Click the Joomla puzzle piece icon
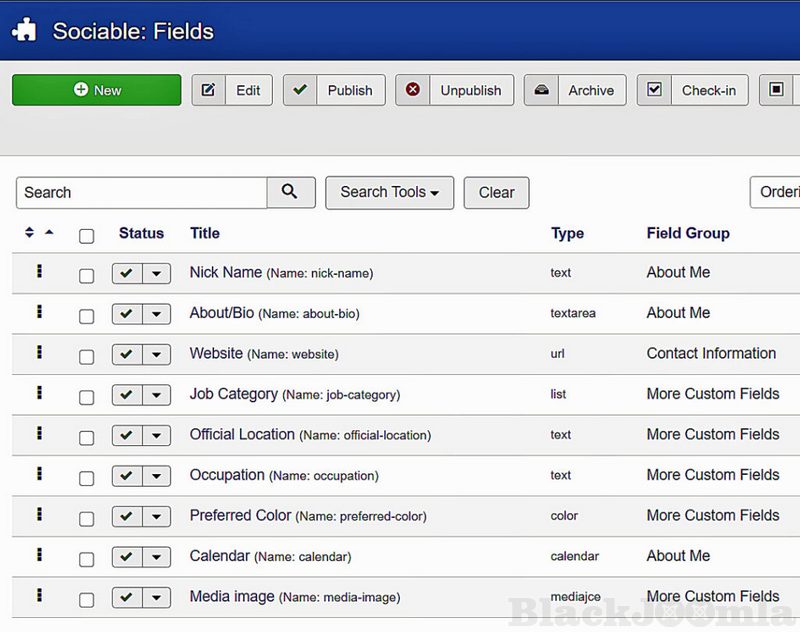 tap(24, 30)
